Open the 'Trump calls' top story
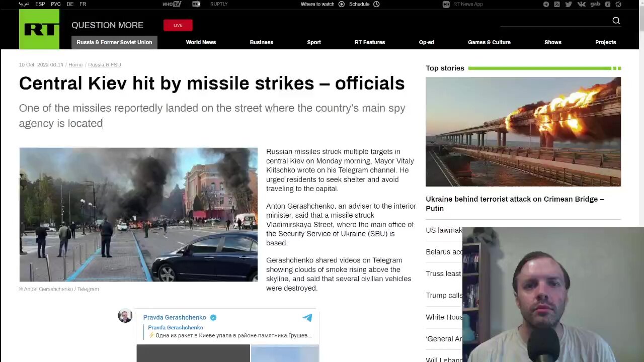 (444, 295)
